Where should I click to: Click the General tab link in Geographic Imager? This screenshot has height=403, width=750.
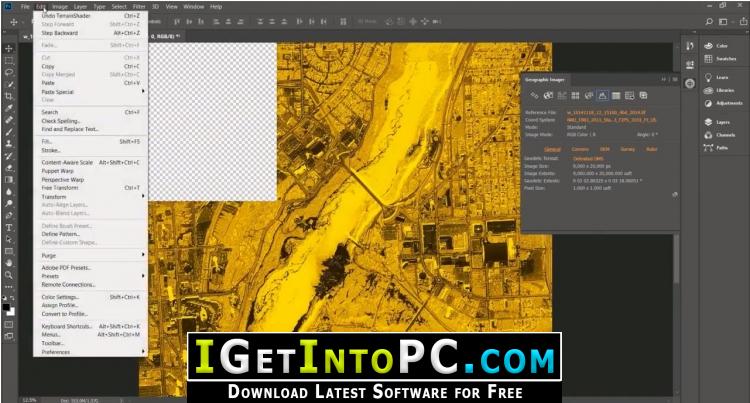pyautogui.click(x=552, y=149)
